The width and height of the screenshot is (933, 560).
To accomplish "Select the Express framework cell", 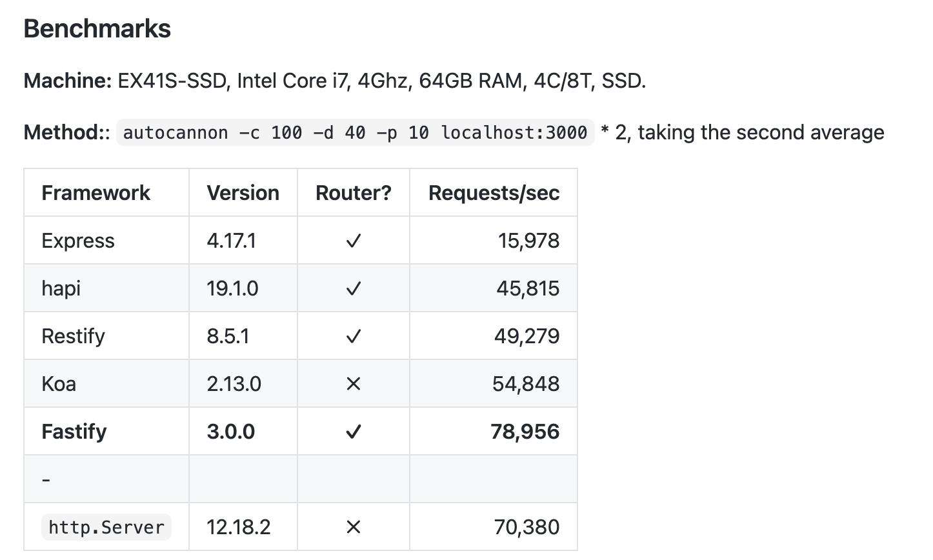I will tap(106, 240).
